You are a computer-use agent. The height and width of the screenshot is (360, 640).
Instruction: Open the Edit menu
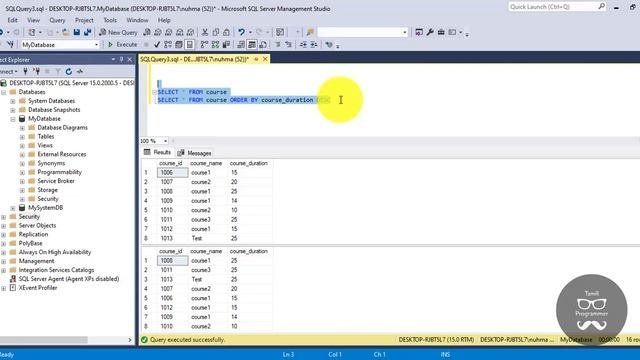point(12,20)
